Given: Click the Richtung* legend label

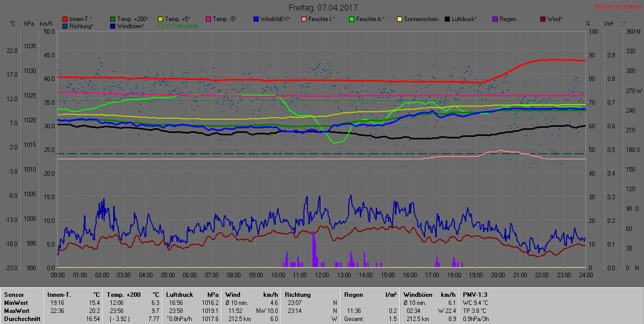Looking at the screenshot, I should (x=82, y=26).
